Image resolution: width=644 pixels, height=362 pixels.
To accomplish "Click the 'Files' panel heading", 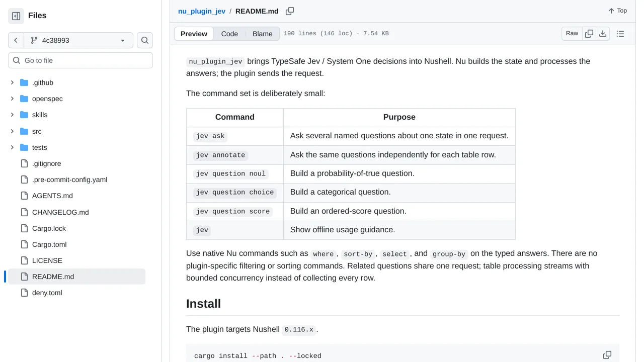I will coord(37,16).
